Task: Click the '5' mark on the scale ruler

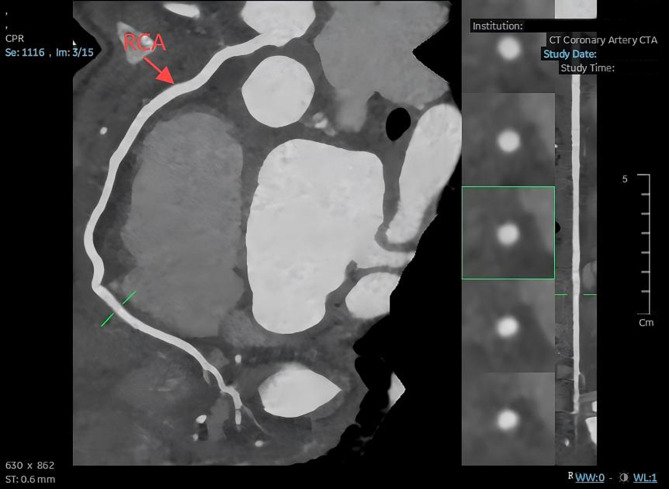Action: point(625,179)
